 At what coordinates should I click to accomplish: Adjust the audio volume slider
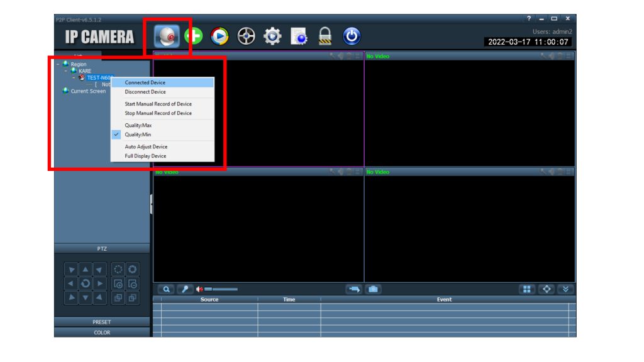coord(221,289)
